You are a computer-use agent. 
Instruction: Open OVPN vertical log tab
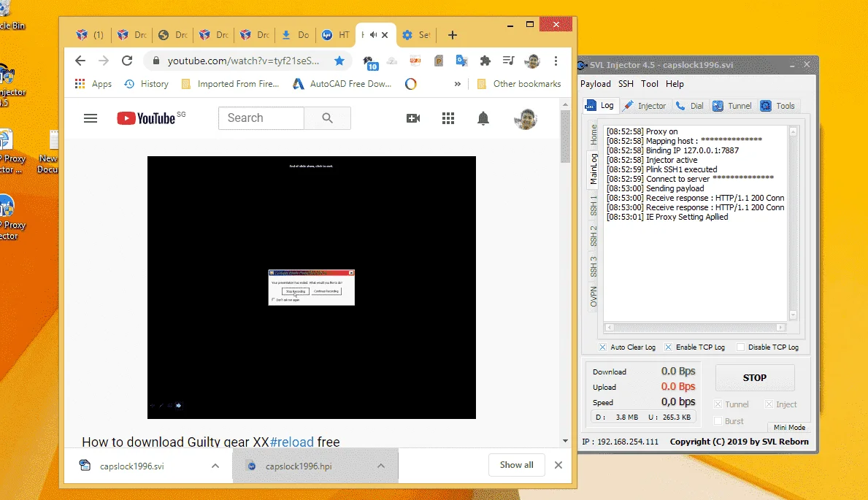tap(593, 297)
